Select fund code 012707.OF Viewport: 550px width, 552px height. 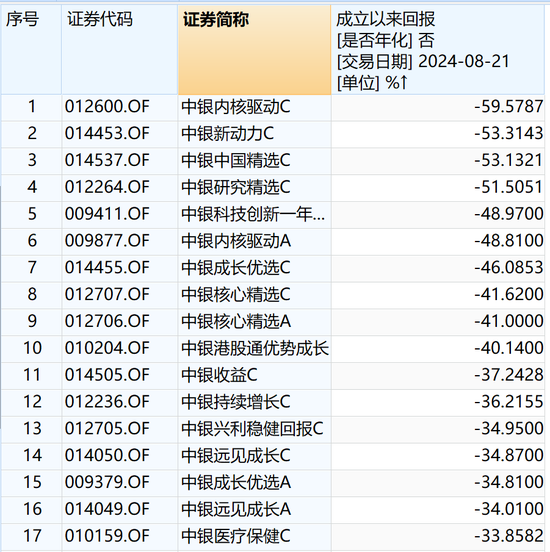pyautogui.click(x=107, y=294)
